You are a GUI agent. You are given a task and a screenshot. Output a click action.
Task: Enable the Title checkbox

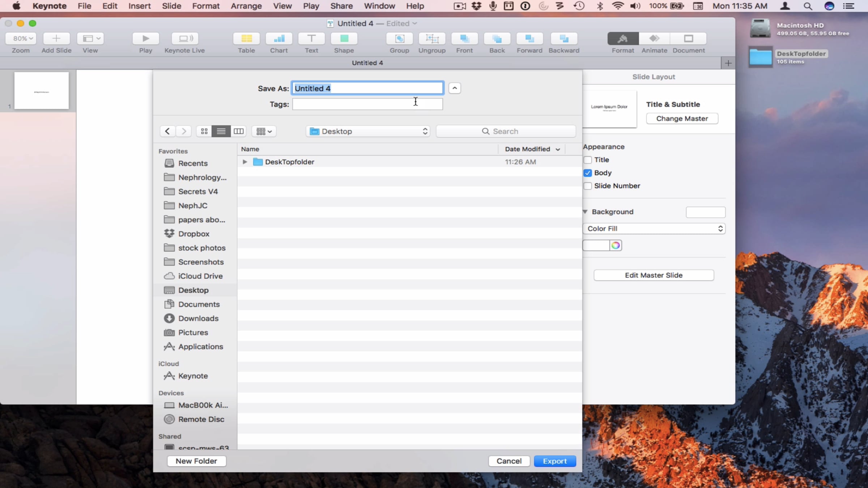point(588,160)
